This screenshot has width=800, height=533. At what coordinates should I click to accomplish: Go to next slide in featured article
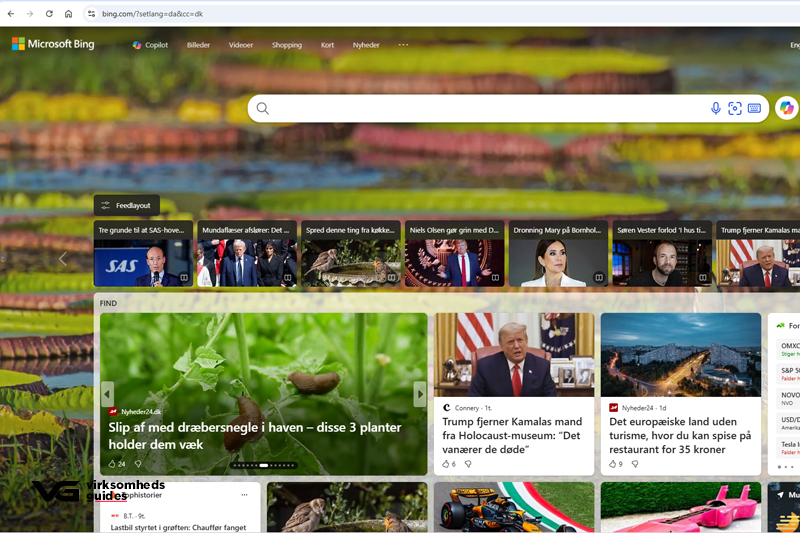(420, 394)
